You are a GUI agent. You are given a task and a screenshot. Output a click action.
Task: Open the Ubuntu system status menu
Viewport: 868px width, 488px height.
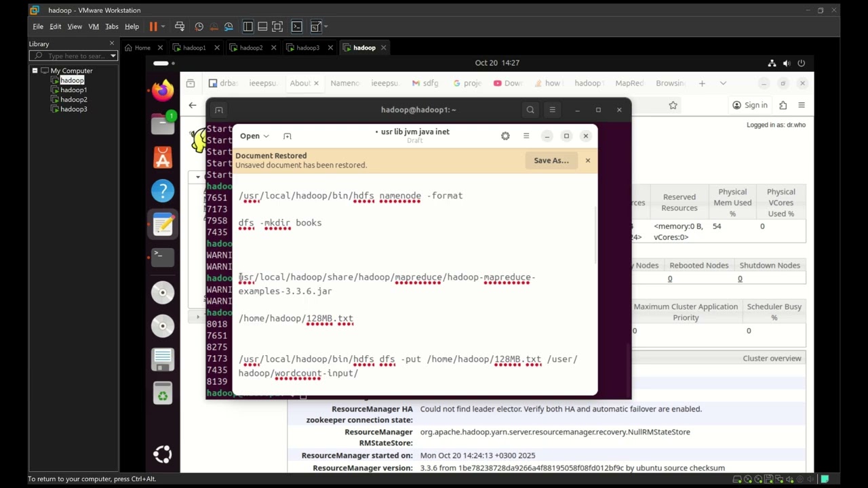tap(787, 63)
